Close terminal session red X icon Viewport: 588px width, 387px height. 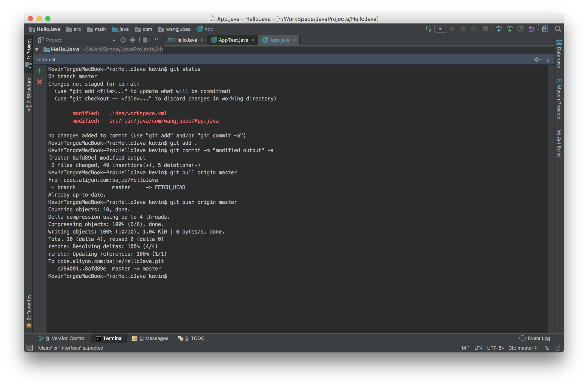[x=40, y=82]
